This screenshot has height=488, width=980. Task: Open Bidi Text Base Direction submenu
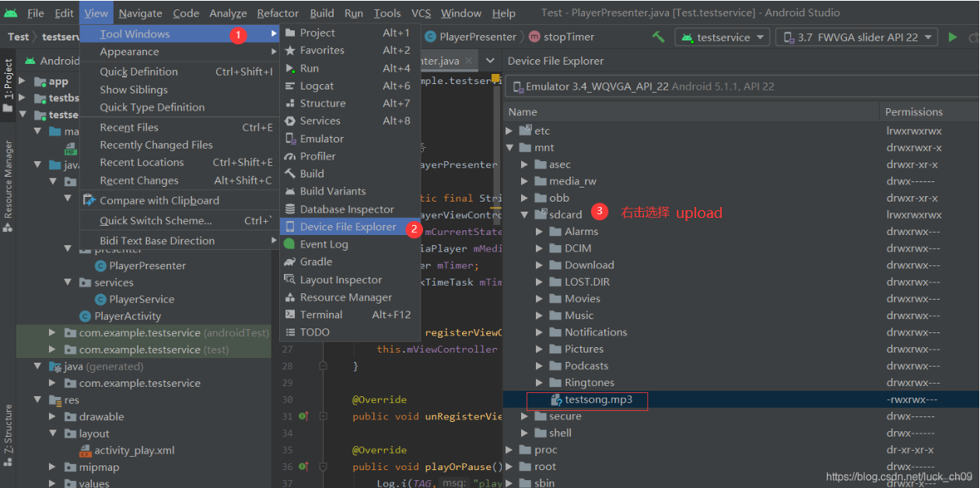point(180,240)
